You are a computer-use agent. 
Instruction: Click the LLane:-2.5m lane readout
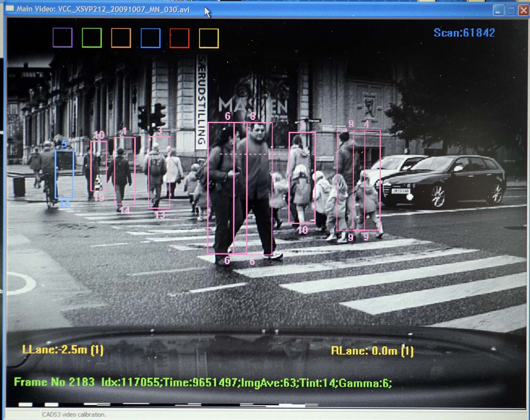click(x=63, y=350)
